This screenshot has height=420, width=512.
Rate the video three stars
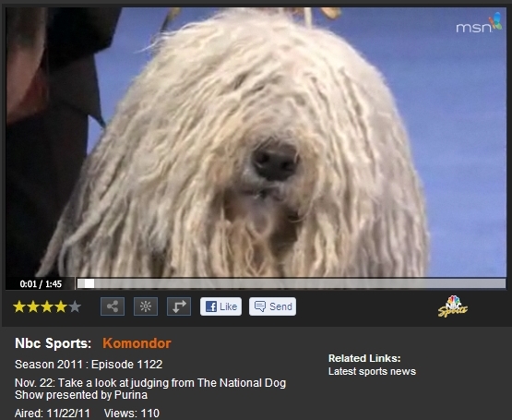pyautogui.click(x=47, y=306)
